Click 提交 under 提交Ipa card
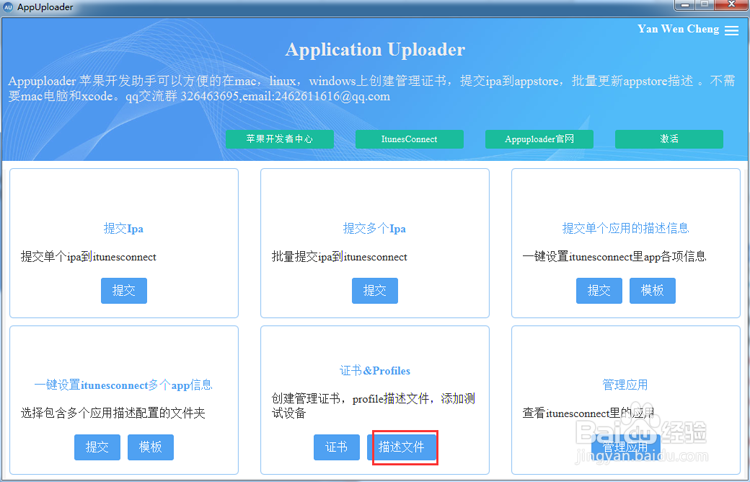750x482 pixels. pyautogui.click(x=124, y=291)
